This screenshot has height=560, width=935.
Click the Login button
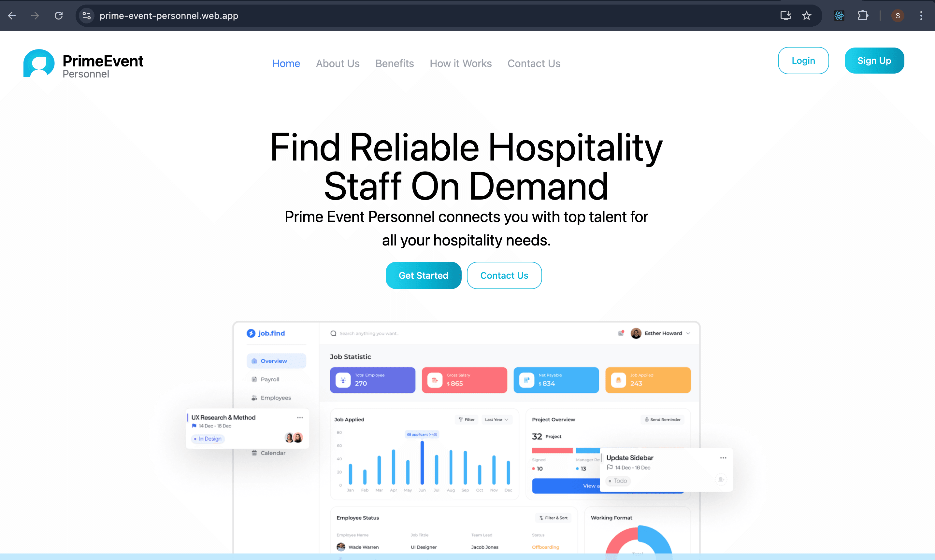tap(803, 60)
